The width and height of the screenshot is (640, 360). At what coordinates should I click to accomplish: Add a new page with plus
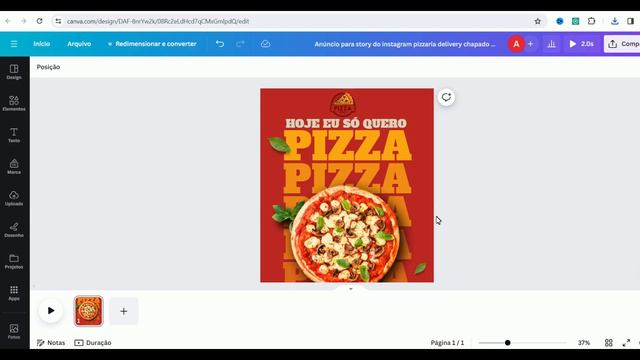coord(124,311)
